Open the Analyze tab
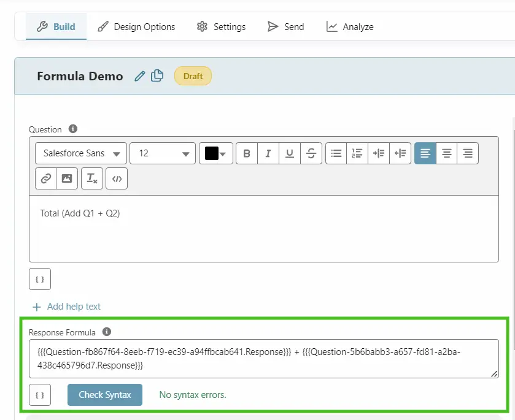 (350, 26)
